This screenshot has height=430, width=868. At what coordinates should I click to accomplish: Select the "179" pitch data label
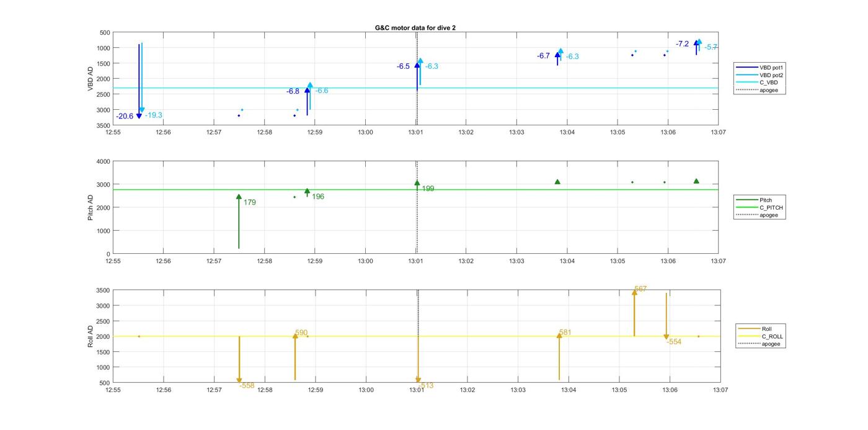(250, 202)
